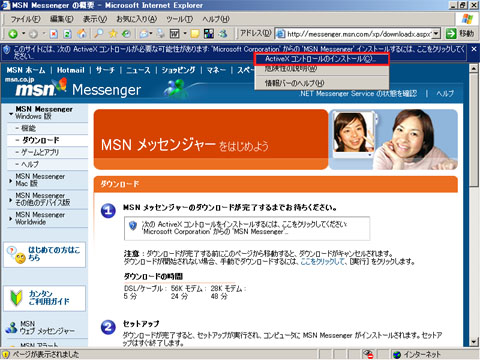The image size is (480, 360).
Task: Expand the MSN Messenger Mac 版 arrow
Action: (11, 181)
